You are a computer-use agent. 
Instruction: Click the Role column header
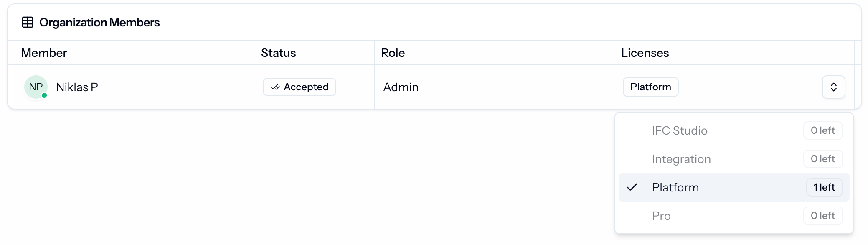point(393,53)
